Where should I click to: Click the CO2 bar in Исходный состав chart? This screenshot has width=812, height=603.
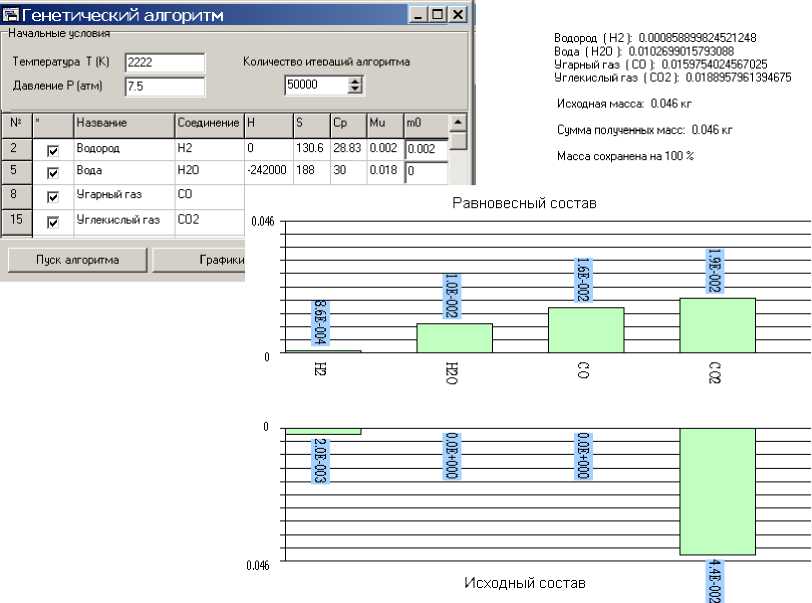(717, 492)
